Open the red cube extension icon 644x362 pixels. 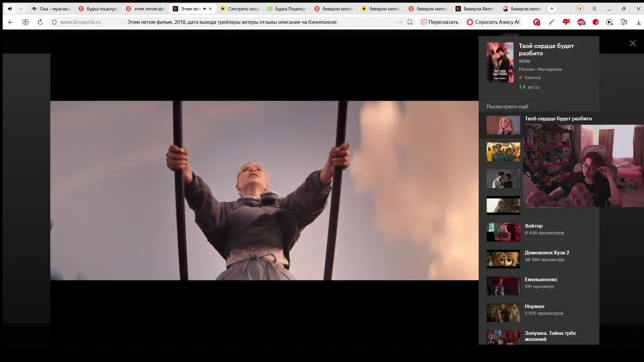pos(596,22)
